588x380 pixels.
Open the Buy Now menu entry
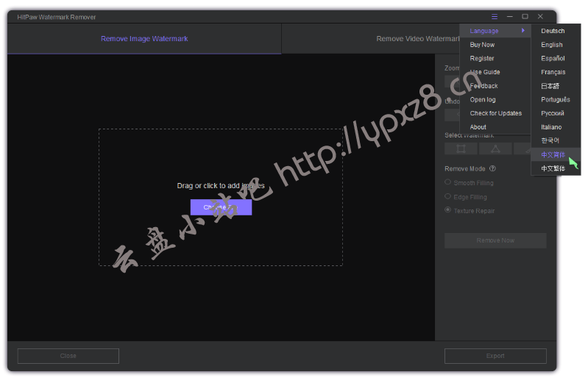[x=495, y=45]
